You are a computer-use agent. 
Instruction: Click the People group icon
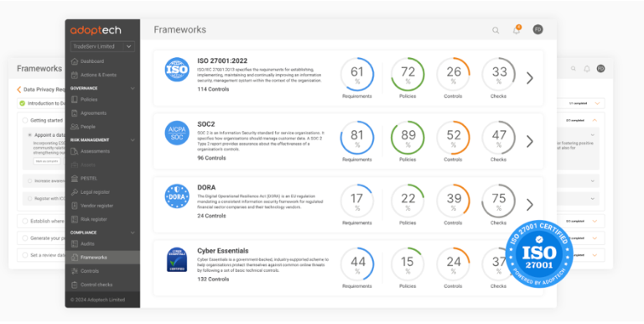coord(75,127)
